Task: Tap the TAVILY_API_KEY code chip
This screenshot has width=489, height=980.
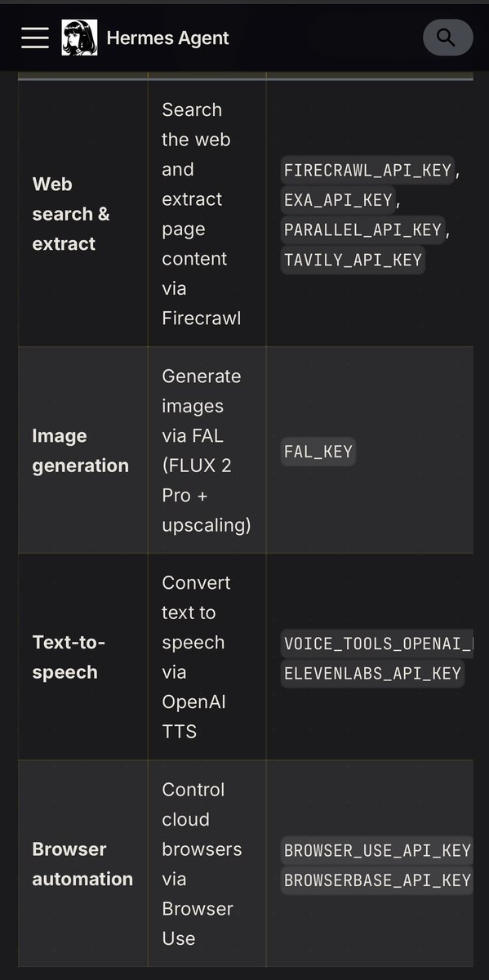Action: point(353,260)
